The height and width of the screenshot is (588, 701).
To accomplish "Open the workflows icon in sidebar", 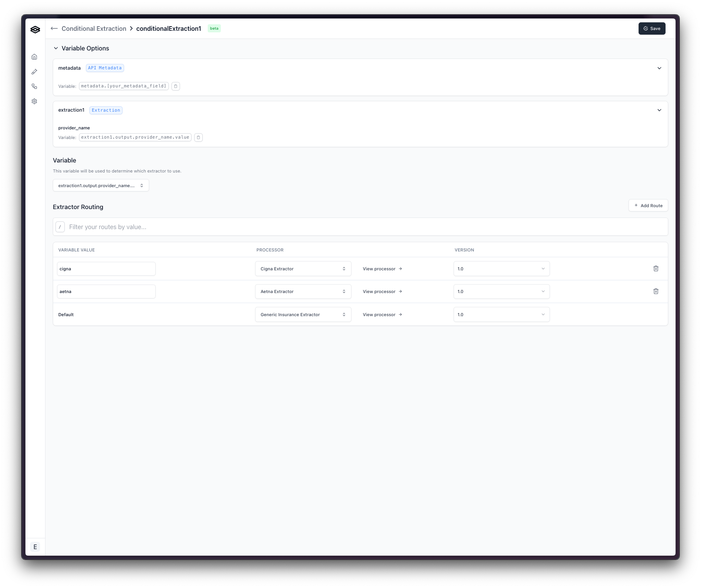I will pyautogui.click(x=34, y=86).
